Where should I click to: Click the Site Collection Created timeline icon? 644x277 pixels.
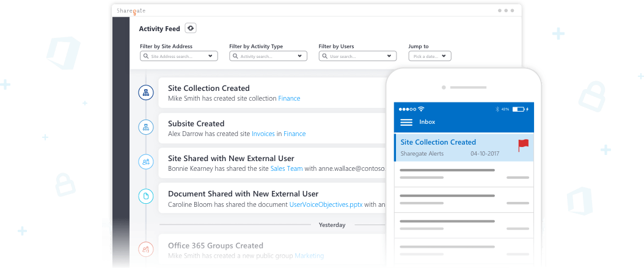click(x=146, y=93)
